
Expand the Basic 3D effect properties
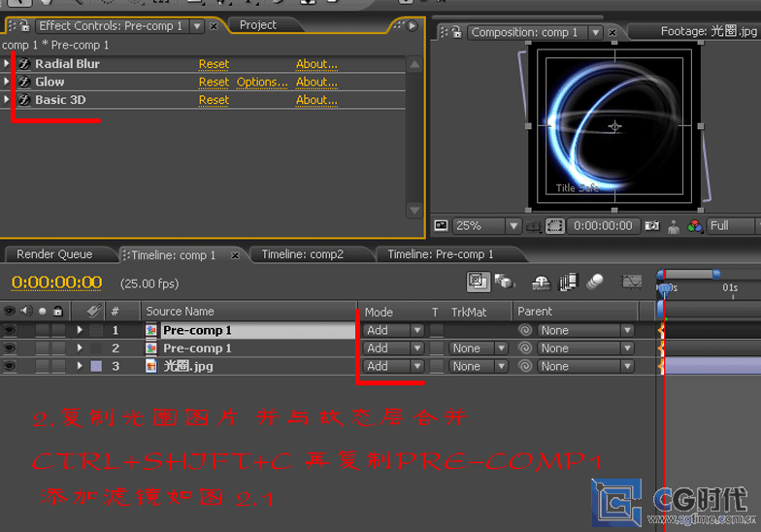7,100
